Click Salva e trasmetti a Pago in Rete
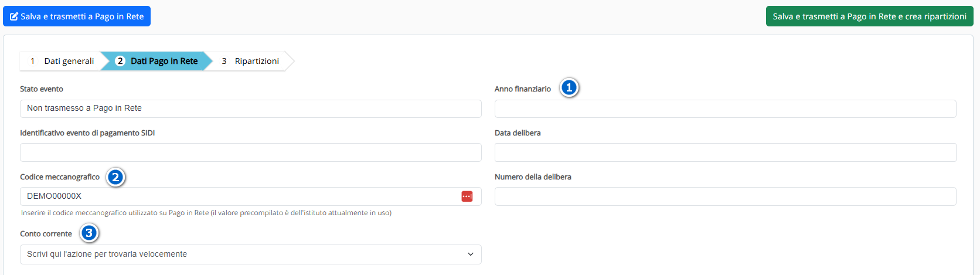 point(77,16)
